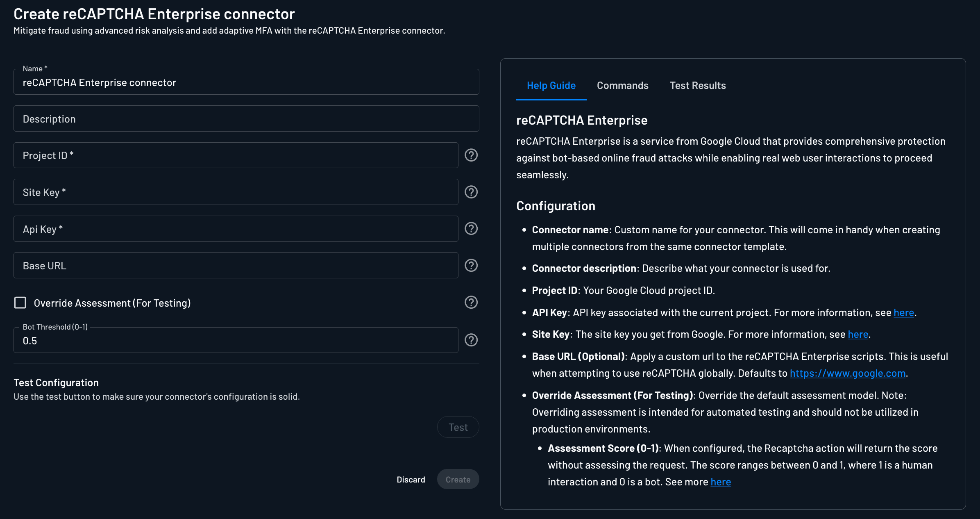
Task: Open help tooltip for Site Key field
Action: click(x=471, y=192)
